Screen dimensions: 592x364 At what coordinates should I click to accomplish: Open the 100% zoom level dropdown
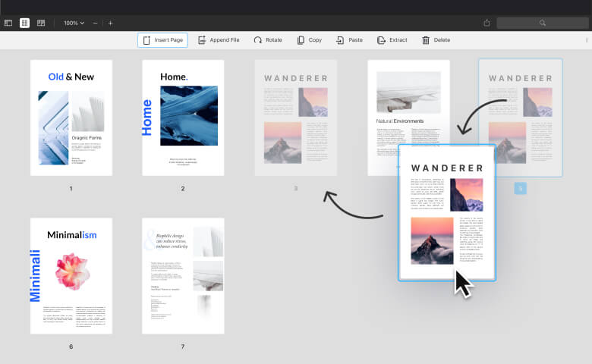pyautogui.click(x=74, y=23)
